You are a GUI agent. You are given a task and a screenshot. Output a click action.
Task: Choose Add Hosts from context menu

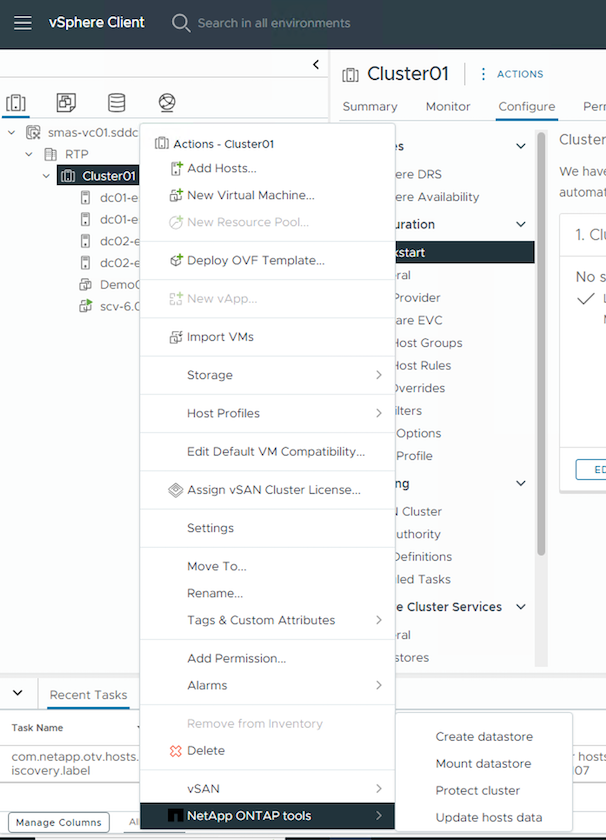pyautogui.click(x=221, y=168)
